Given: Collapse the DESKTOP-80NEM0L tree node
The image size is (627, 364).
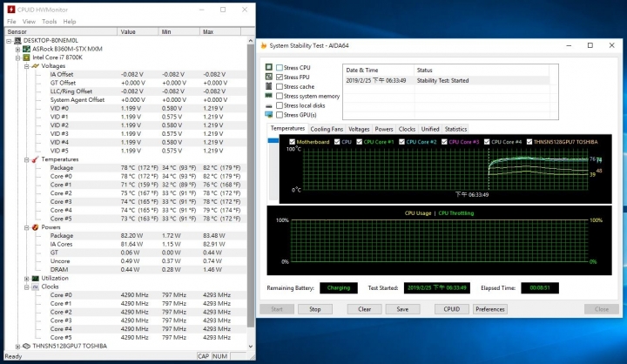Looking at the screenshot, I should (x=10, y=41).
